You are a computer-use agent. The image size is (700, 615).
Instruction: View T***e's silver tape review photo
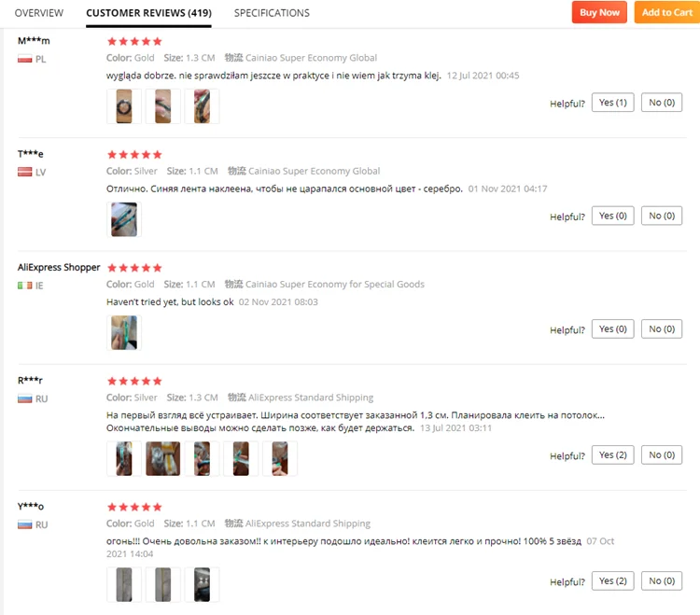tap(124, 219)
